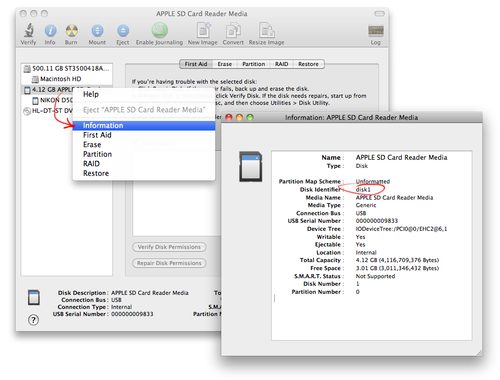
Task: Choose Eject "APPLE SD Card Reader Media" menu item
Action: pos(144,110)
